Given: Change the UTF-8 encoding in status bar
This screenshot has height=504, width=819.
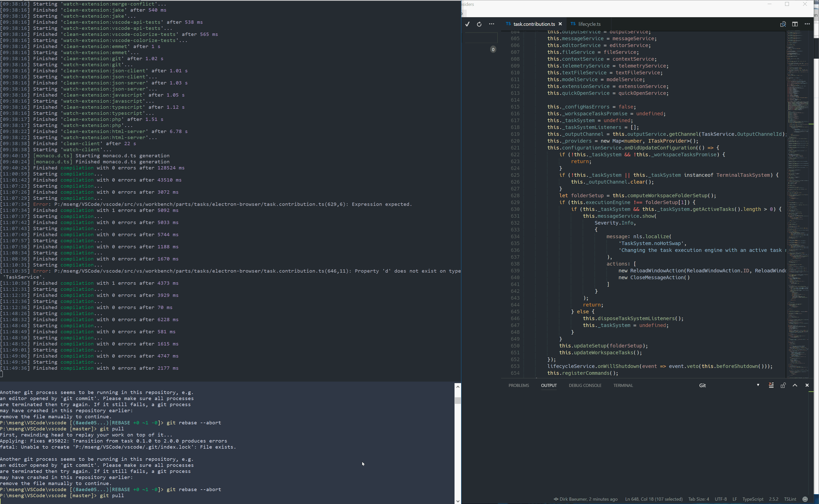Looking at the screenshot, I should [721, 499].
